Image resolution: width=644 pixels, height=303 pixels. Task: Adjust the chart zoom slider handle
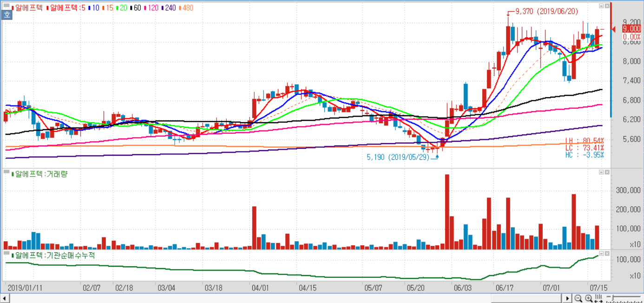tap(613, 297)
